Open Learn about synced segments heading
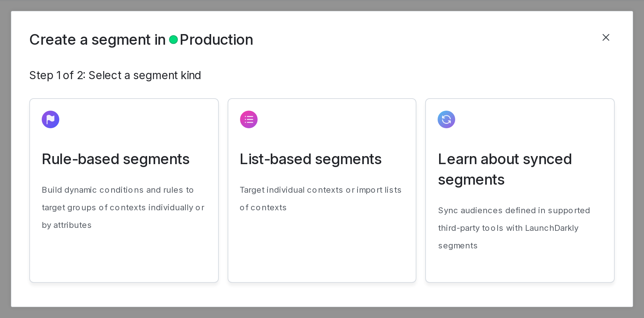 (x=505, y=170)
